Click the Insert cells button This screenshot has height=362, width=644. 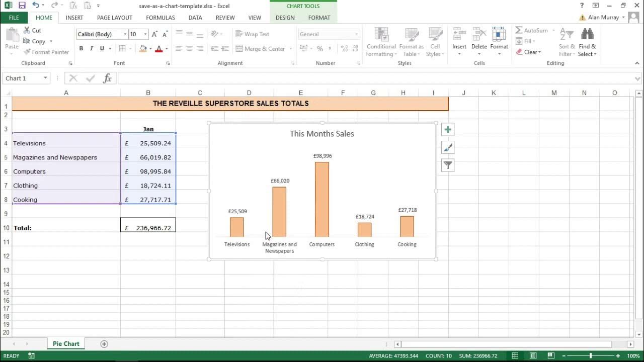[459, 42]
